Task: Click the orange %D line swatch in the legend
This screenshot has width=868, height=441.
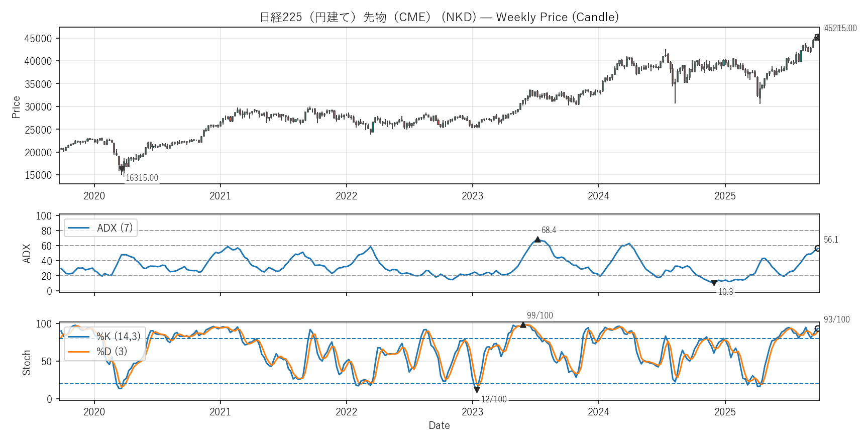Action: [79, 352]
